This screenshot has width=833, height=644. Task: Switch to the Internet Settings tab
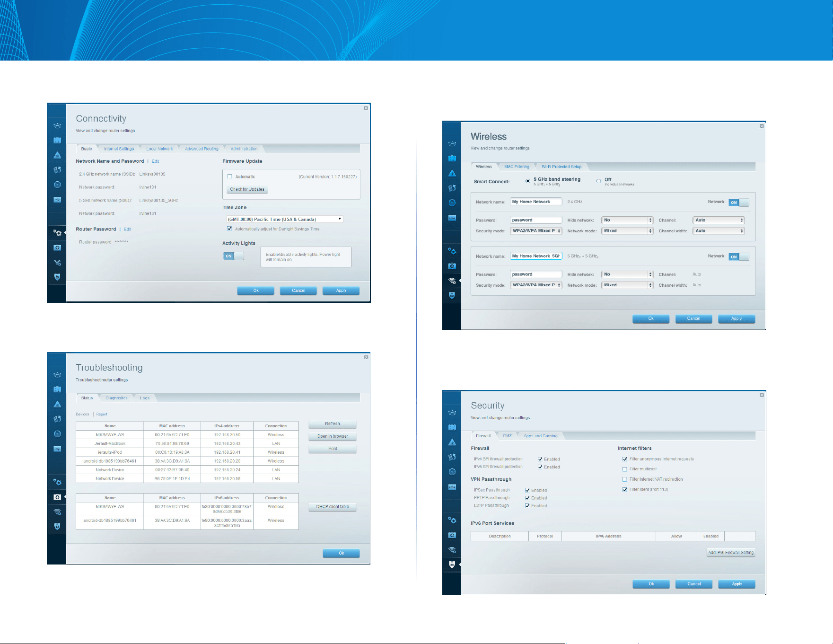tap(119, 149)
